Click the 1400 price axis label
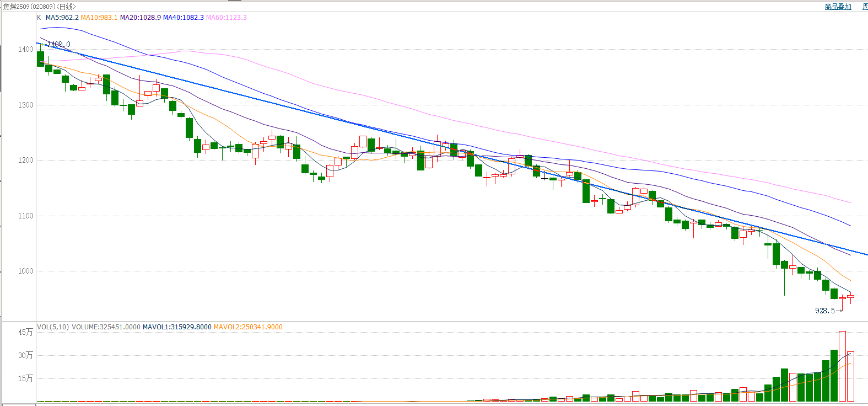The width and height of the screenshot is (868, 406). [x=25, y=50]
